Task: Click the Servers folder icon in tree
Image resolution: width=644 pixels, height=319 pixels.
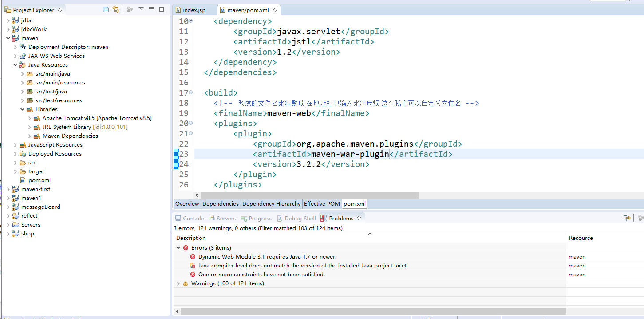Action: [x=16, y=224]
